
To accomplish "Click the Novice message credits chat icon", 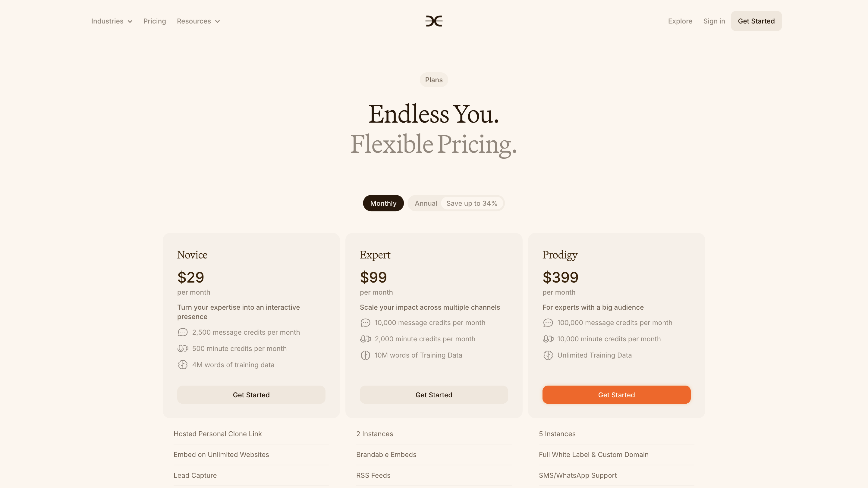I will [183, 332].
